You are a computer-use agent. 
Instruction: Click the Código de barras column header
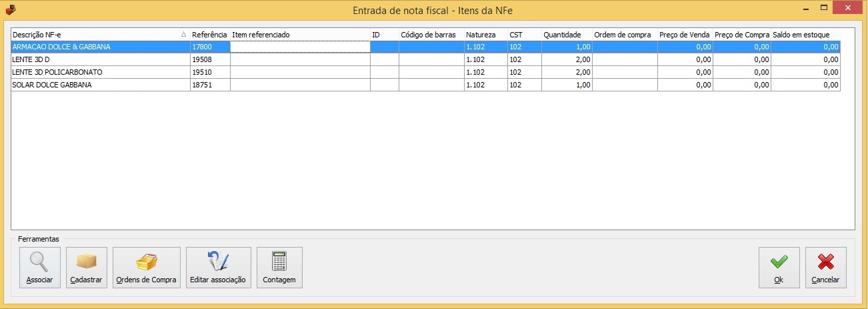point(430,35)
